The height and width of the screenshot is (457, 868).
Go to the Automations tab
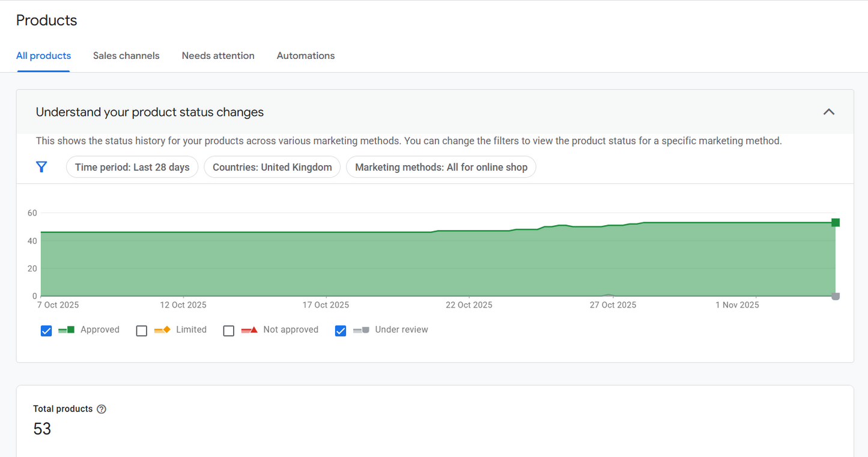[x=305, y=55]
